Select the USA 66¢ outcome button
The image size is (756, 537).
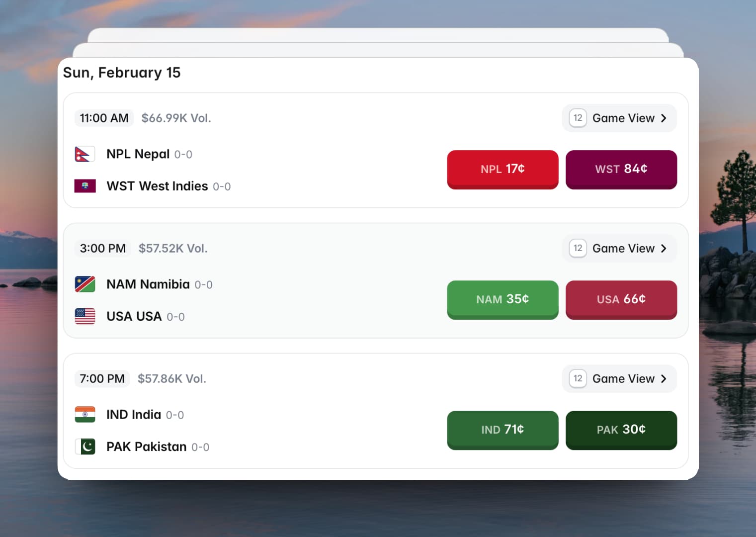pyautogui.click(x=621, y=299)
